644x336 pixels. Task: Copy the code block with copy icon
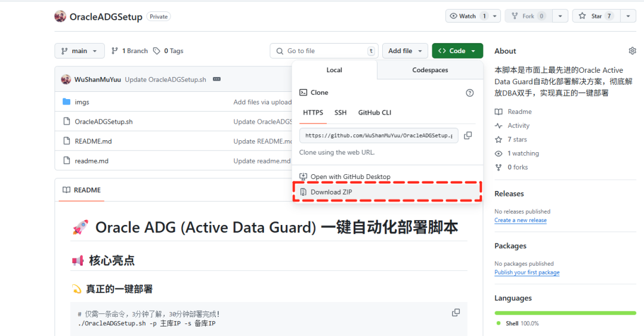pyautogui.click(x=456, y=313)
